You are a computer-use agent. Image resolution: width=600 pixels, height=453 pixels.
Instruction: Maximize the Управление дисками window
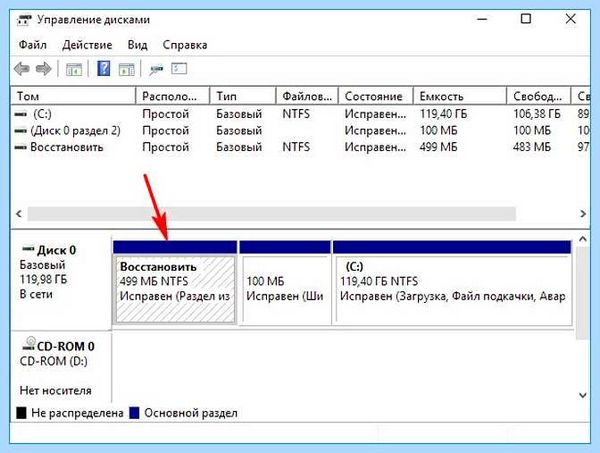(526, 19)
